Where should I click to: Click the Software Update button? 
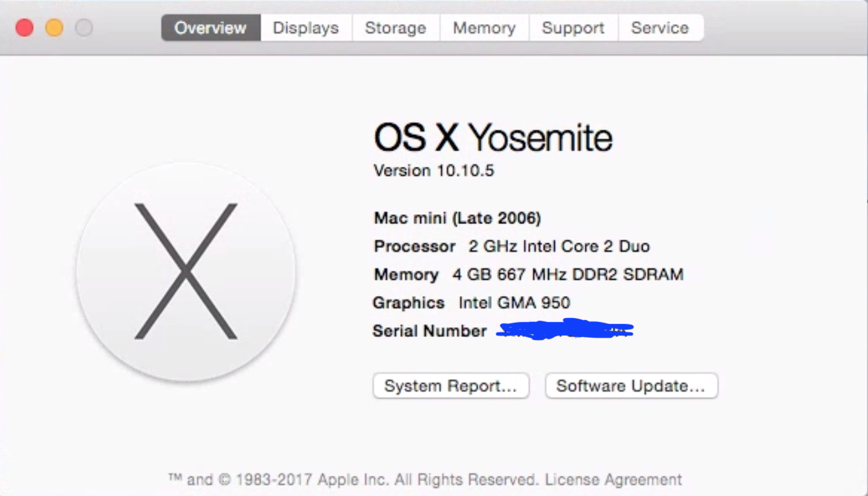point(630,386)
